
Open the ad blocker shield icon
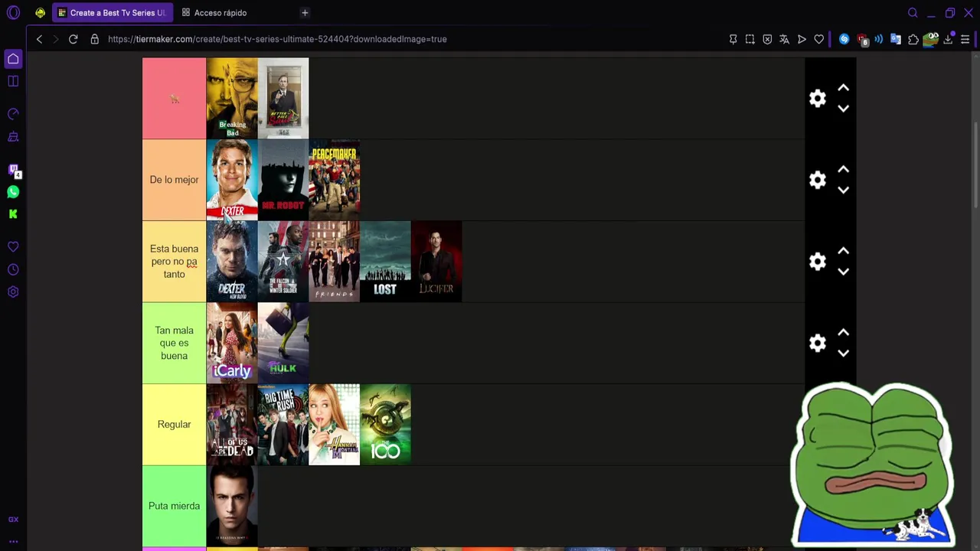pos(767,39)
